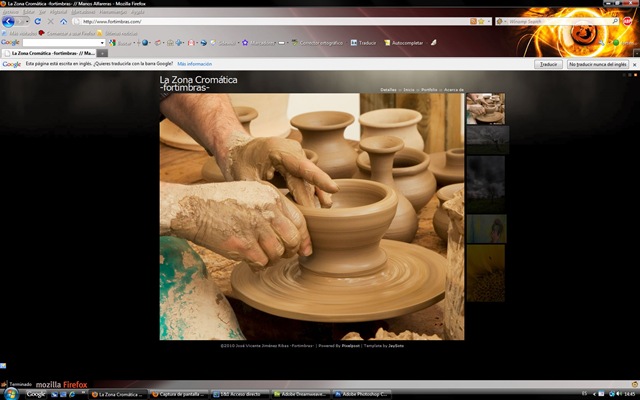Viewport: 640px width, 400px height.
Task: Switch to Adobe Photoshop in the taskbar
Action: [362, 394]
